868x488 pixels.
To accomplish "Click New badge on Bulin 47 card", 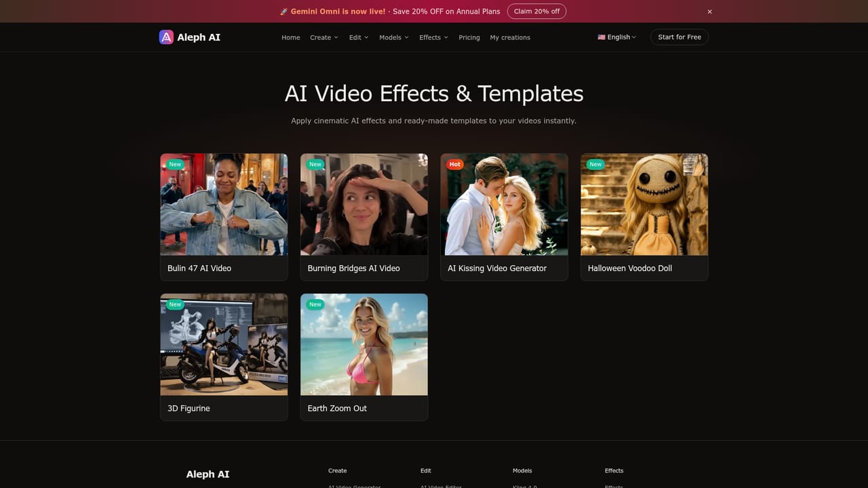I will coord(175,164).
